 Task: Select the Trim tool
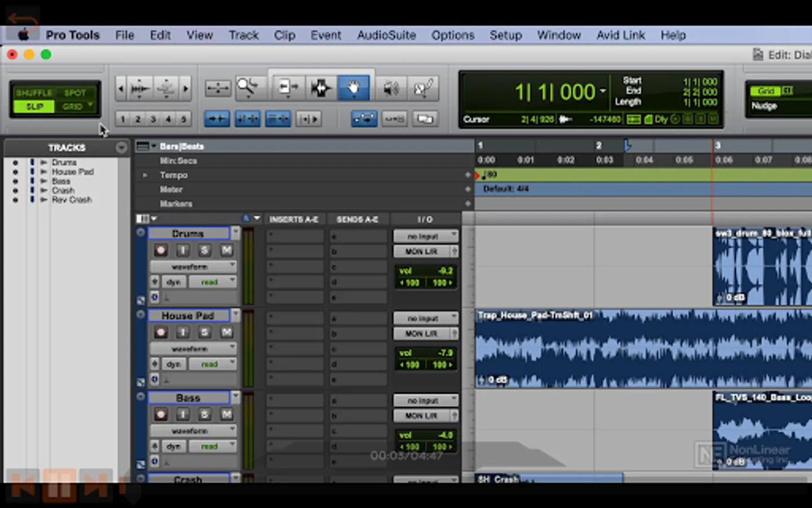pos(288,88)
